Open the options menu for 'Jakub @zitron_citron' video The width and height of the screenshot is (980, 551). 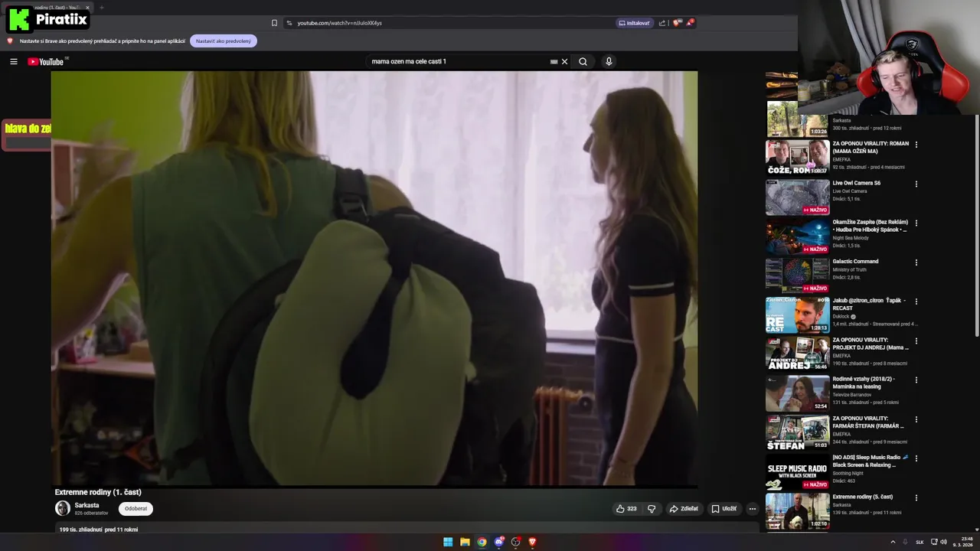[916, 302]
